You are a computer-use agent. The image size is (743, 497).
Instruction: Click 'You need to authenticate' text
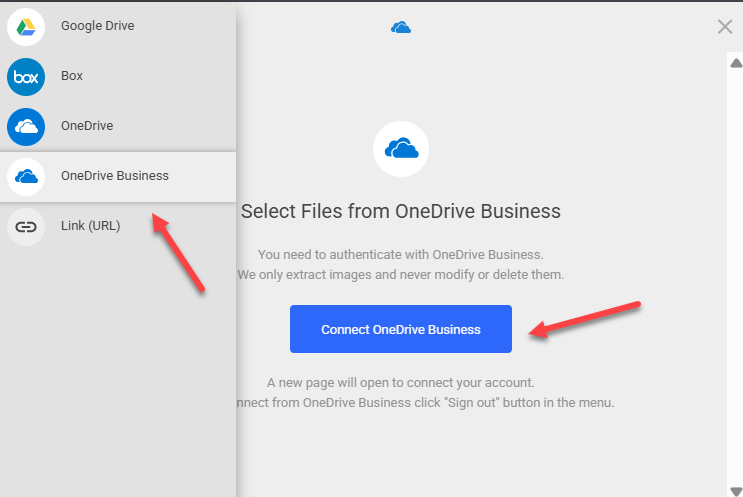[401, 254]
